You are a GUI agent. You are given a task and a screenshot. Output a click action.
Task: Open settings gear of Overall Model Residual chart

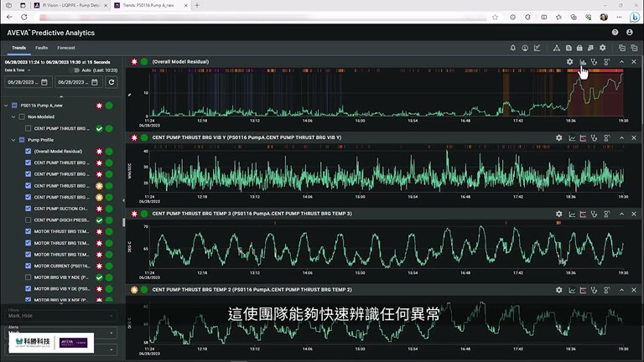(x=569, y=61)
